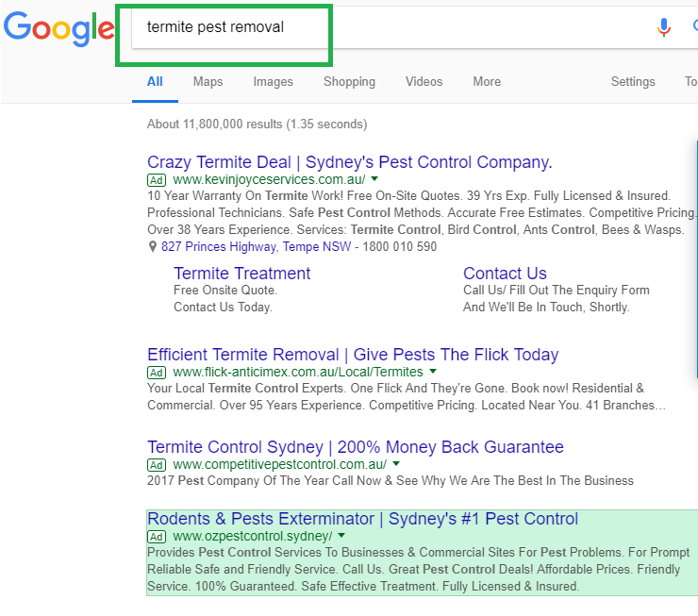Switch to the Images tab
698x616 pixels.
273,82
